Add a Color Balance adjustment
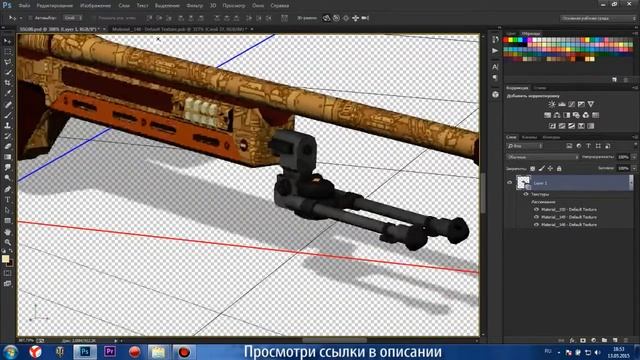Viewport: 640px width, 360px height. point(557,116)
